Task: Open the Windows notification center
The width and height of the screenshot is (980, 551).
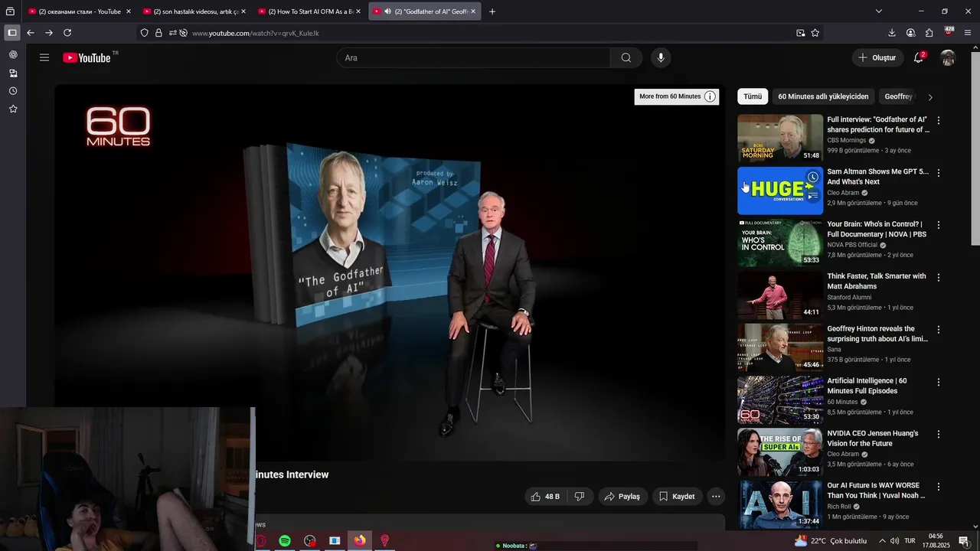Action: pyautogui.click(x=964, y=541)
